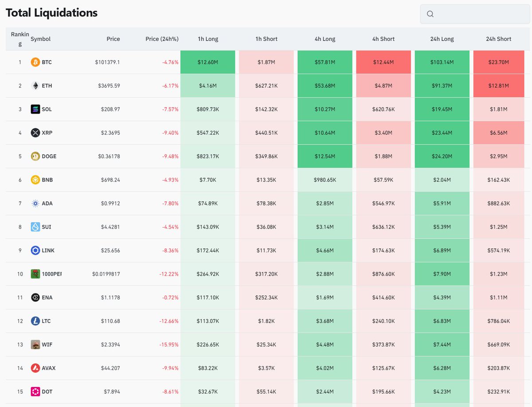Sort by 4h Short column header
532x407 pixels.
tap(383, 39)
